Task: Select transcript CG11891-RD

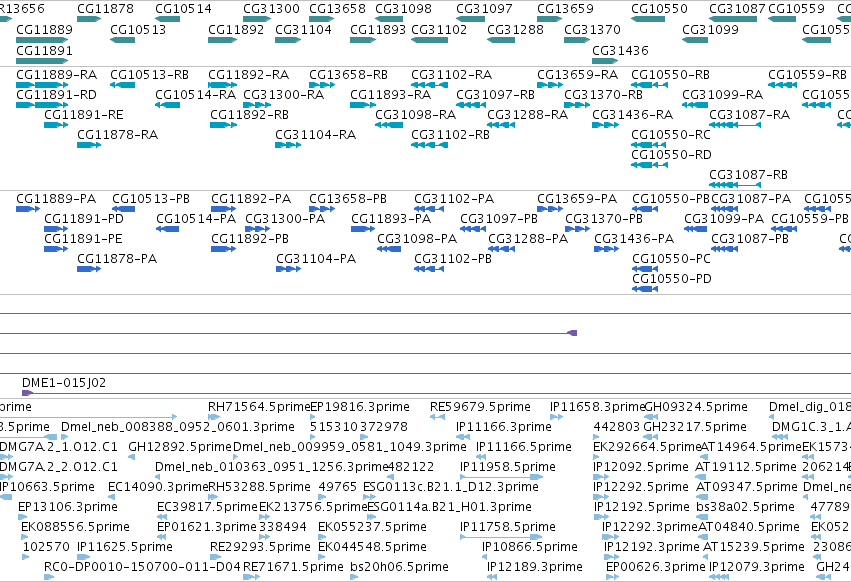Action: click(x=42, y=105)
